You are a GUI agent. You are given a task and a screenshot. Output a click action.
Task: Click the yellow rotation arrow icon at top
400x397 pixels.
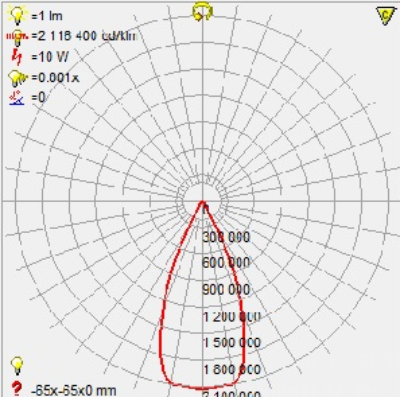[x=202, y=12]
